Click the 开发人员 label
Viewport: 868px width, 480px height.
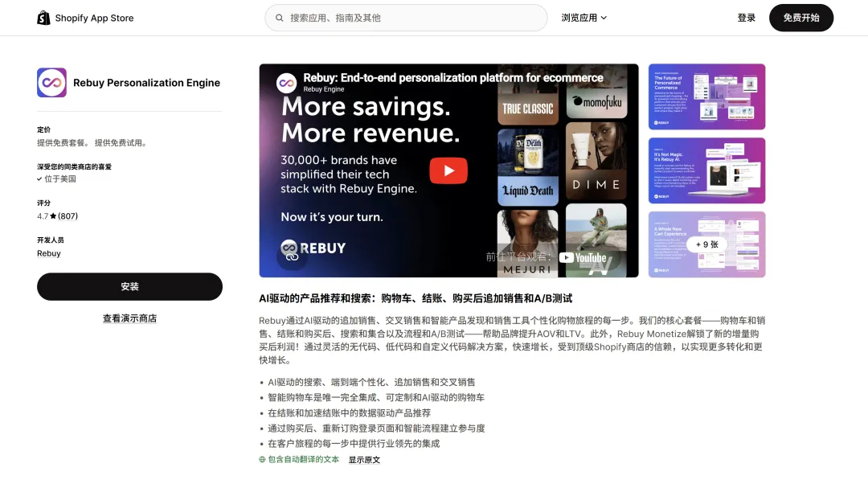pos(51,240)
